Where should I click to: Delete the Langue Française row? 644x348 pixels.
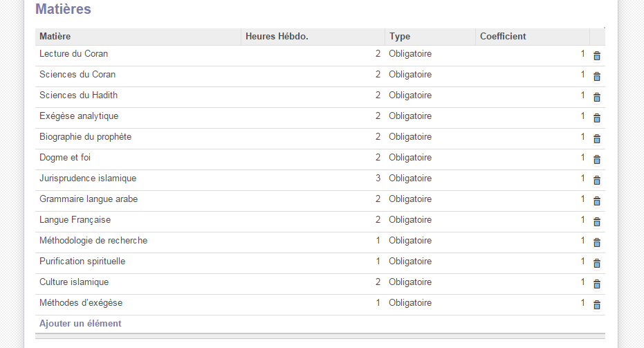point(597,222)
